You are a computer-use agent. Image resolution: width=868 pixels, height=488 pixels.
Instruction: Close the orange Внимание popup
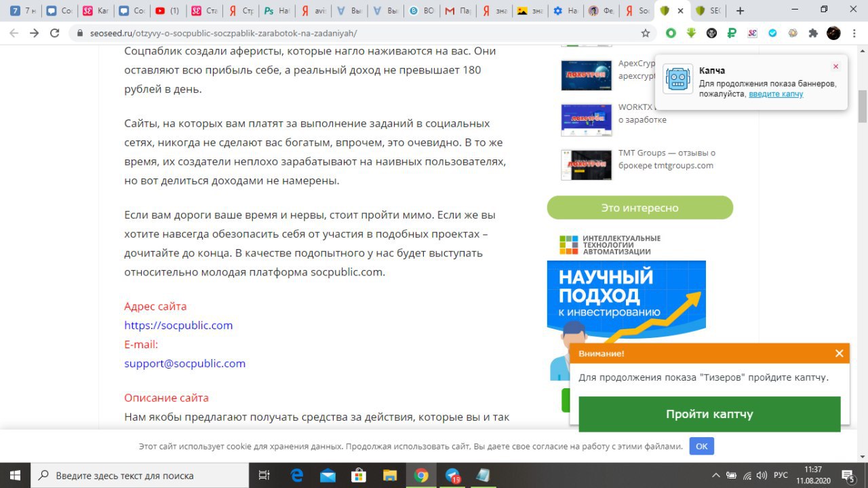pos(839,354)
